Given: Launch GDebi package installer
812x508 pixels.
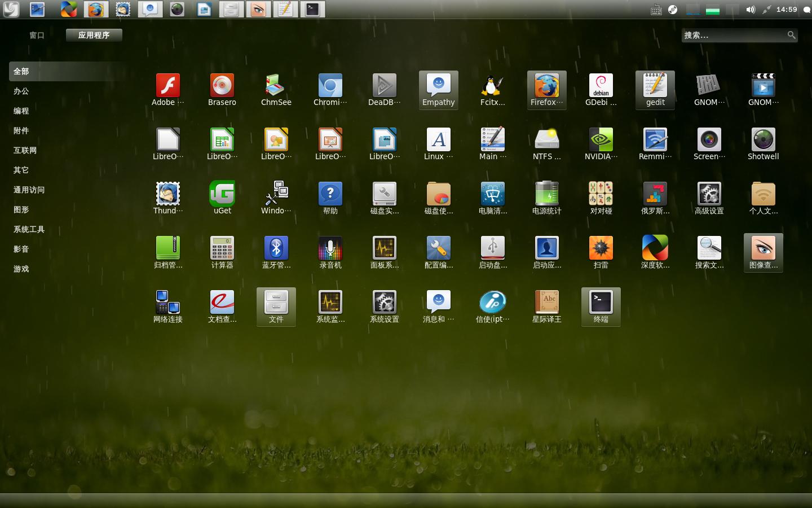Looking at the screenshot, I should [x=601, y=90].
